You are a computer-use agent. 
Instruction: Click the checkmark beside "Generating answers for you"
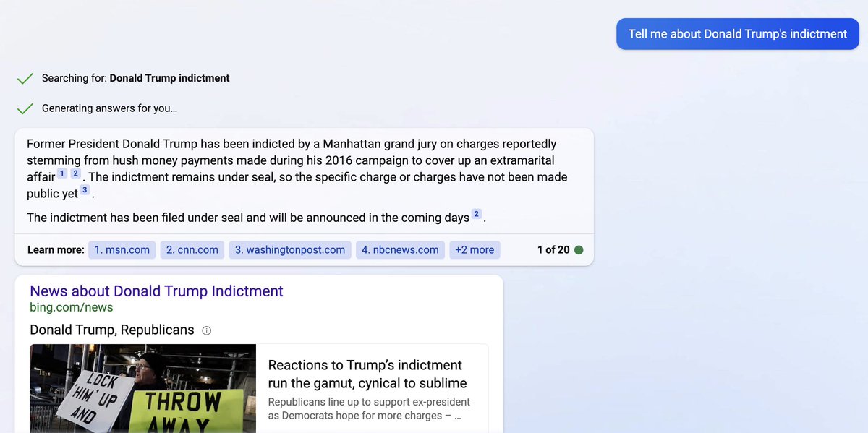tap(25, 108)
